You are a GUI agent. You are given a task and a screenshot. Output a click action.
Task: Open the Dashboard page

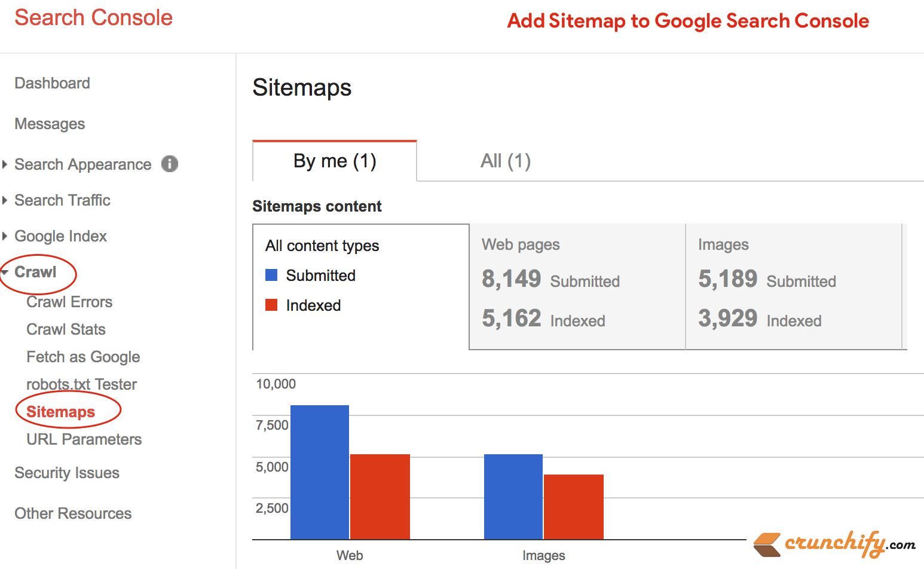[53, 83]
